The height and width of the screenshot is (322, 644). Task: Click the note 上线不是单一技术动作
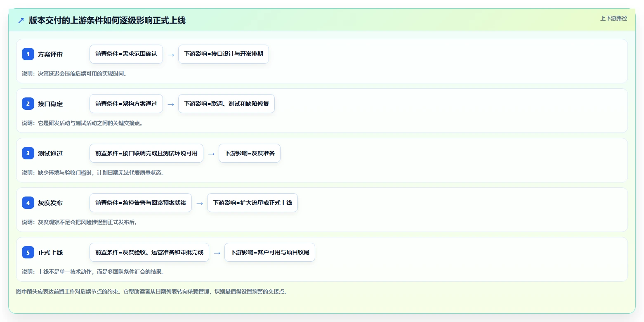pos(93,272)
